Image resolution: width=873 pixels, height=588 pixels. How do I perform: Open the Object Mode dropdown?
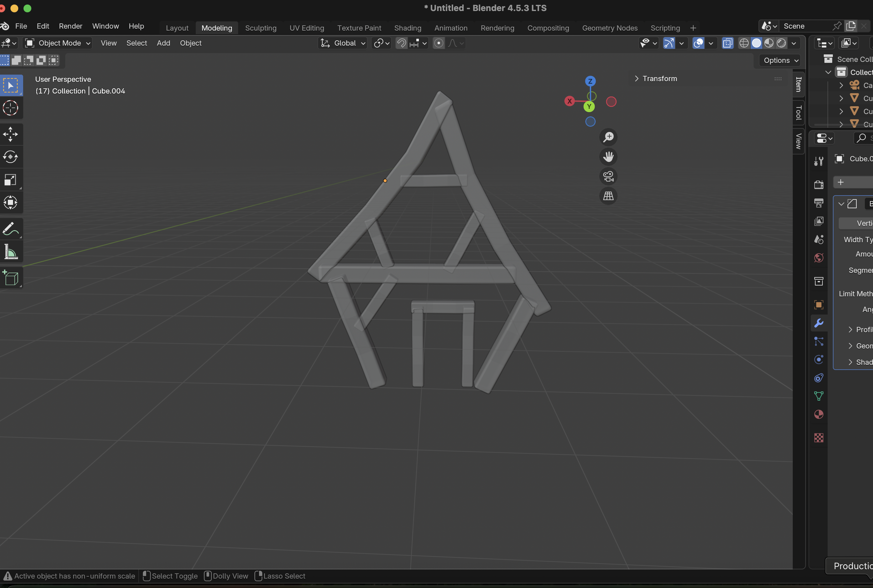tap(58, 43)
